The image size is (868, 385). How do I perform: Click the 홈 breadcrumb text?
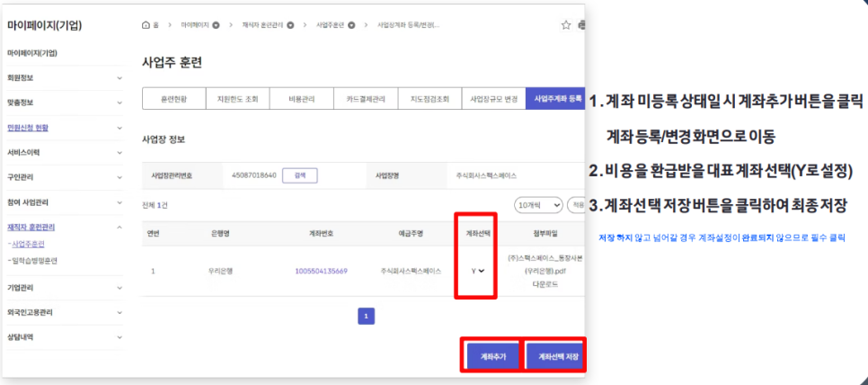(156, 25)
